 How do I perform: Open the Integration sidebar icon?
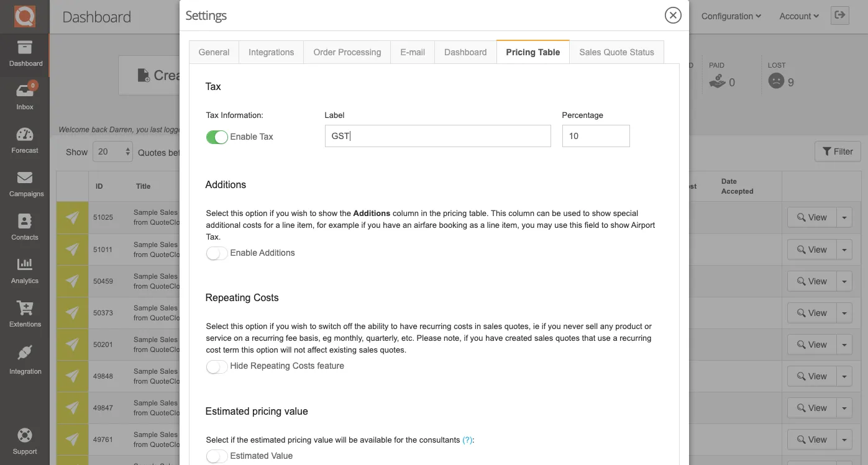tap(25, 359)
